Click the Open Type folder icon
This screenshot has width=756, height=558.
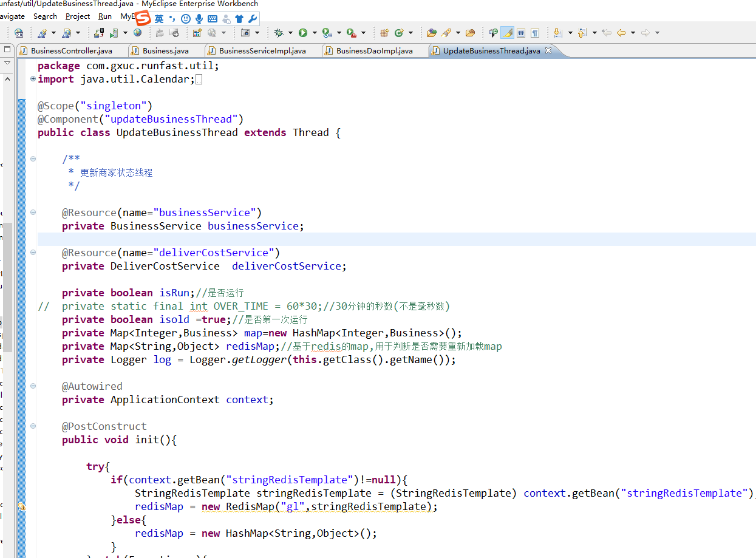tap(432, 33)
